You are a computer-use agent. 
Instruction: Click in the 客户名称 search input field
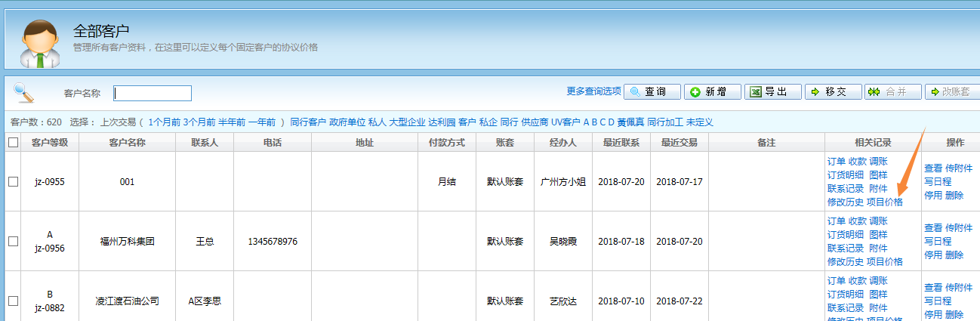tap(153, 93)
